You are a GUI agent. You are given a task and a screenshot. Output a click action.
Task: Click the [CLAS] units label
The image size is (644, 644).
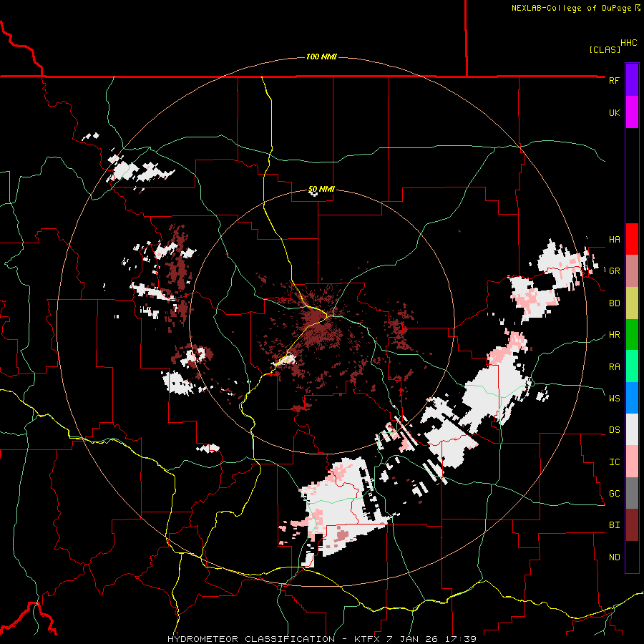point(605,49)
